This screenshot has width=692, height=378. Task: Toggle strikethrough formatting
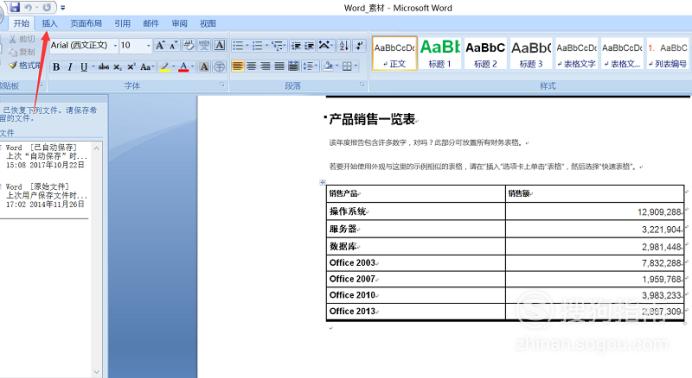tap(104, 67)
